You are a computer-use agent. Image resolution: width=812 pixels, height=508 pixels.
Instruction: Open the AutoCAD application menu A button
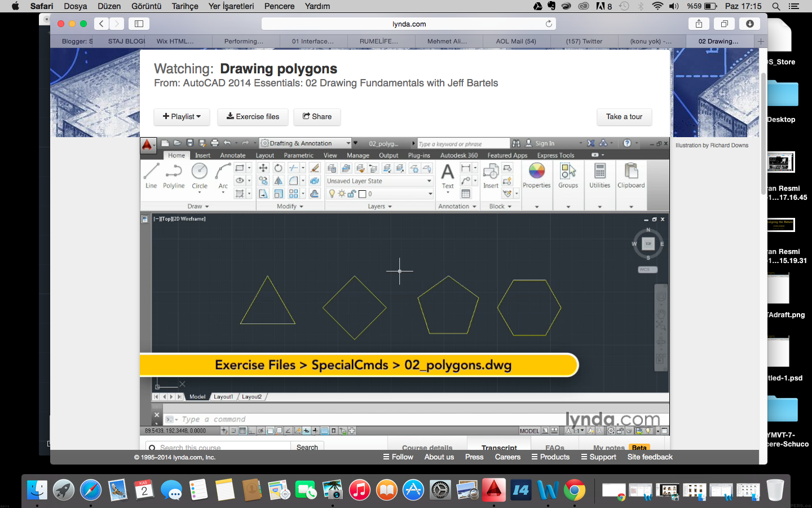pos(148,145)
